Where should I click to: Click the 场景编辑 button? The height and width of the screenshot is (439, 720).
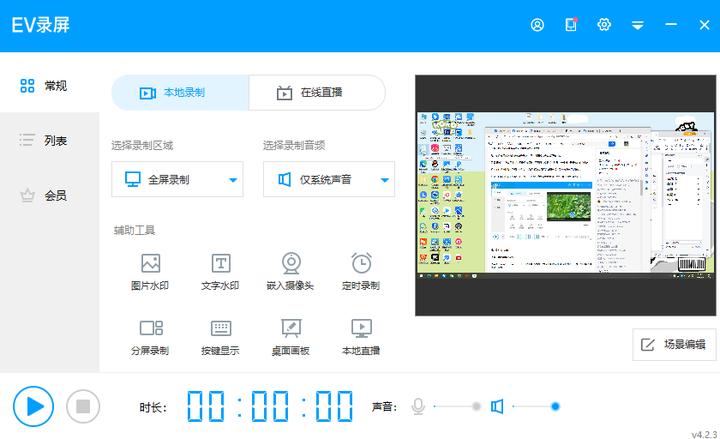pos(674,344)
